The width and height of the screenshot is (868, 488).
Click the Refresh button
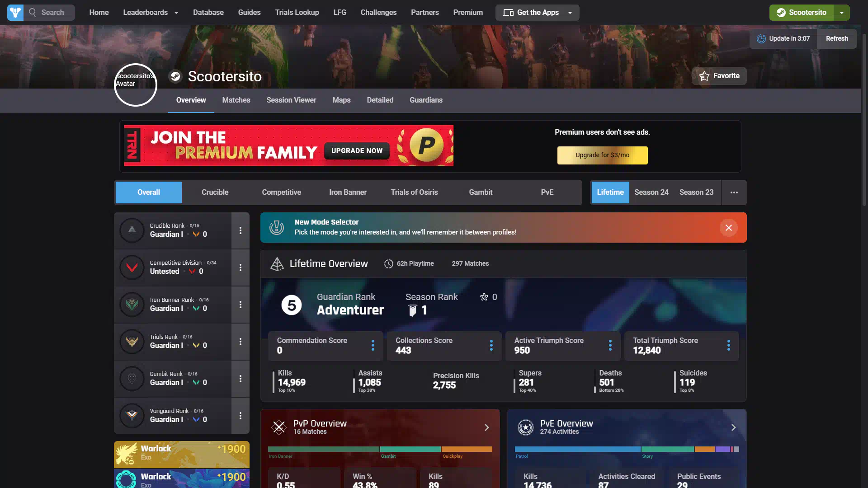(x=837, y=38)
